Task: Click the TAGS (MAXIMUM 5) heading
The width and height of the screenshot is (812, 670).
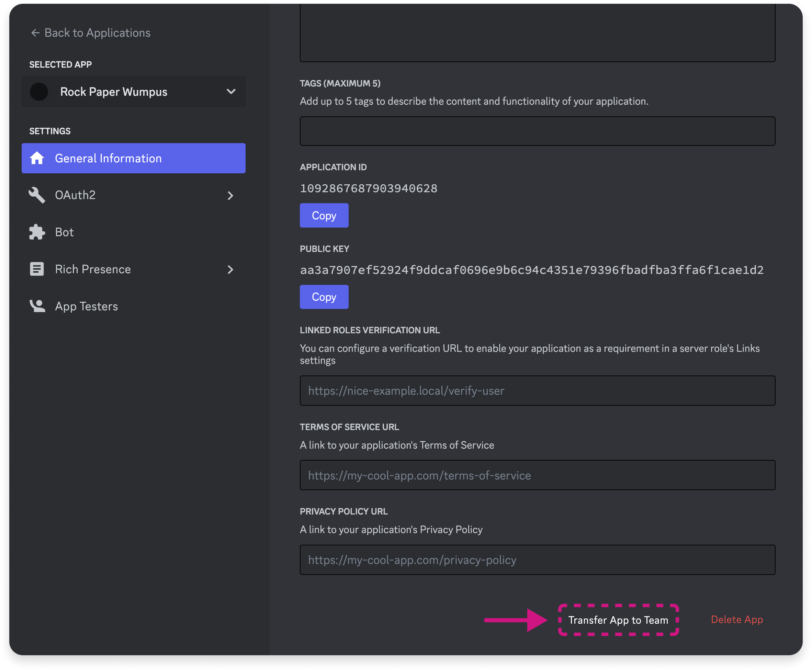Action: pos(340,83)
